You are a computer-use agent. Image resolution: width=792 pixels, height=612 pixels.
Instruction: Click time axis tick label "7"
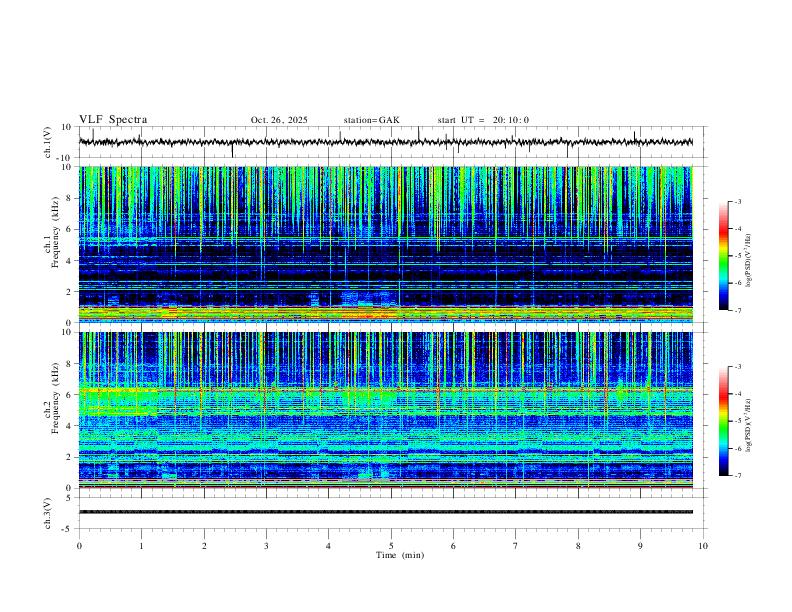(x=516, y=546)
